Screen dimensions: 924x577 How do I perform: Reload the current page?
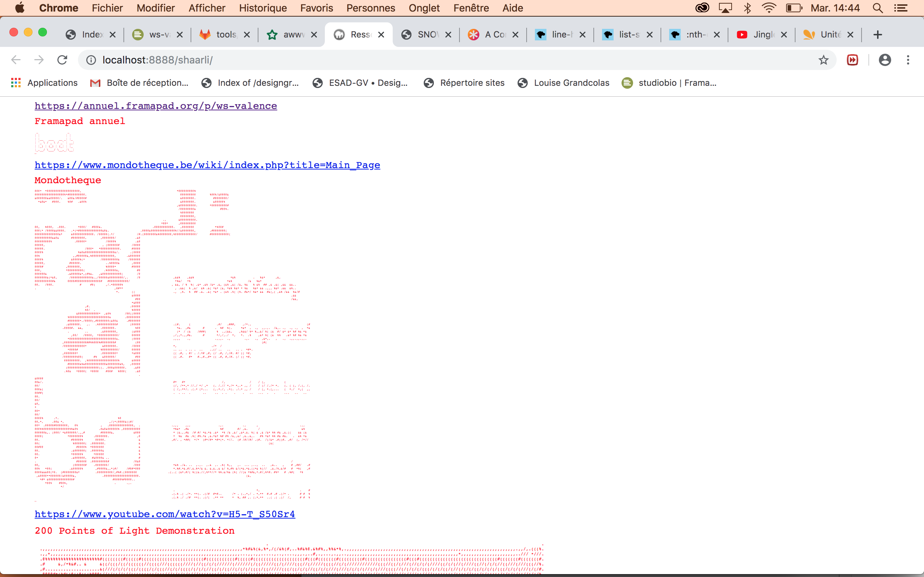point(62,60)
